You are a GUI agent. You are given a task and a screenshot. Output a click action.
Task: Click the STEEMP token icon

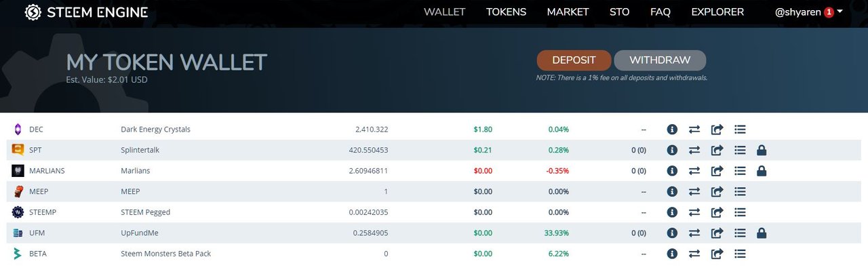(18, 212)
